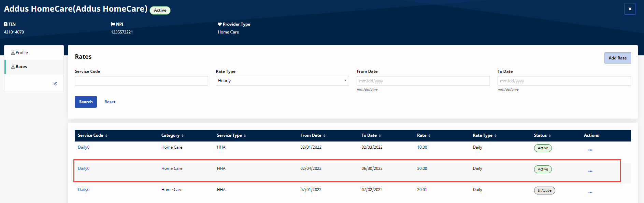
Task: Click the To Date cell 06/30/2022
Action: pos(372,168)
